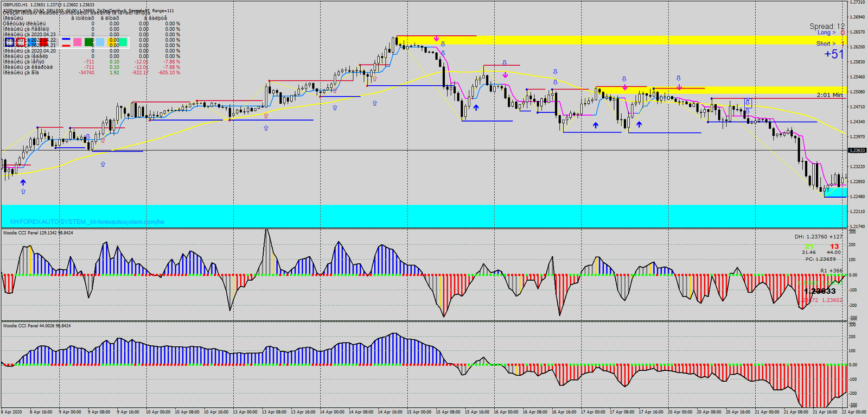Screen dimensions: 868x417
Task: Click the large blue +51 profit indicator
Action: point(834,54)
